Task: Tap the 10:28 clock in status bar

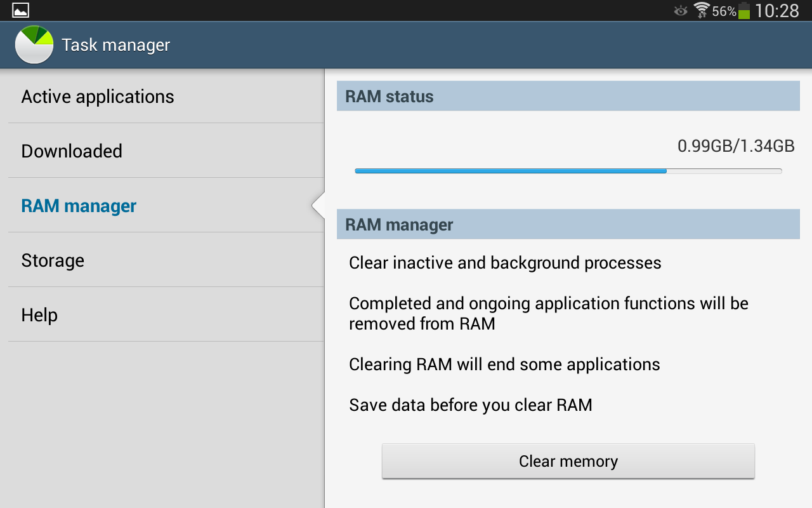Action: [777, 11]
